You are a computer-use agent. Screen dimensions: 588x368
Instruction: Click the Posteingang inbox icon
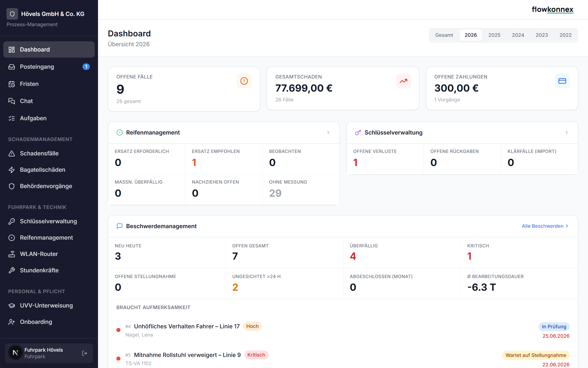pyautogui.click(x=12, y=67)
